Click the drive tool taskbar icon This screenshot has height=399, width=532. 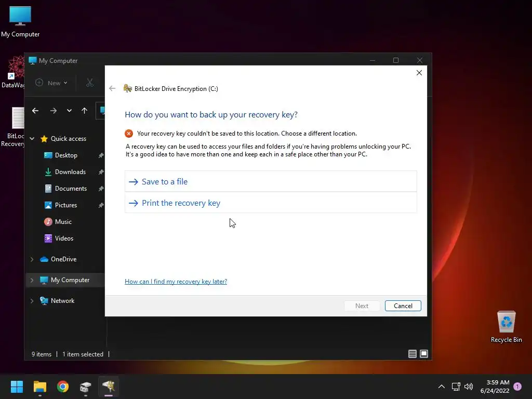tap(86, 387)
